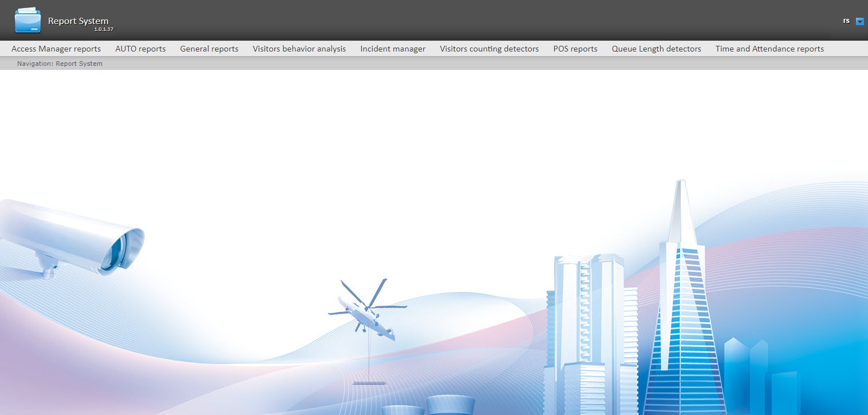Viewport: 868px width, 415px height.
Task: Click the rs username label
Action: [x=846, y=21]
